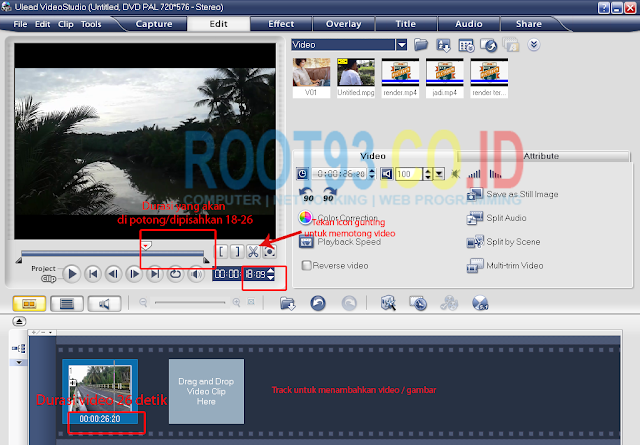Viewport: 640px width, 445px height.
Task: Select the Untitled.mpg thumbnail
Action: [356, 78]
